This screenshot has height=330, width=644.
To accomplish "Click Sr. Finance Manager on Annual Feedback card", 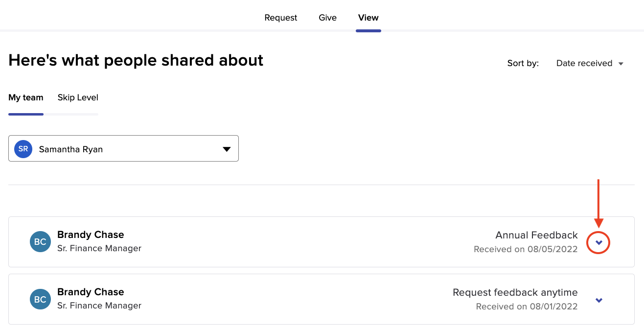I will pos(99,248).
